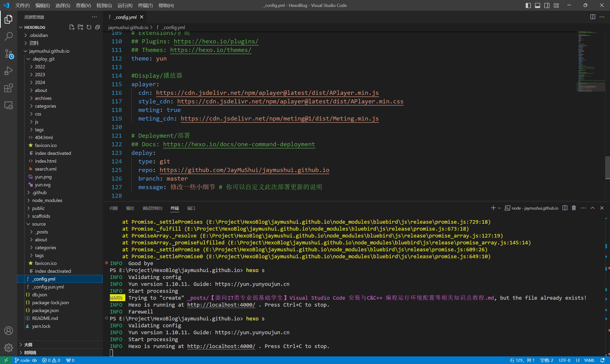The width and height of the screenshot is (610, 364).
Task: Switch to the 输出 panel tab
Action: coord(130,208)
